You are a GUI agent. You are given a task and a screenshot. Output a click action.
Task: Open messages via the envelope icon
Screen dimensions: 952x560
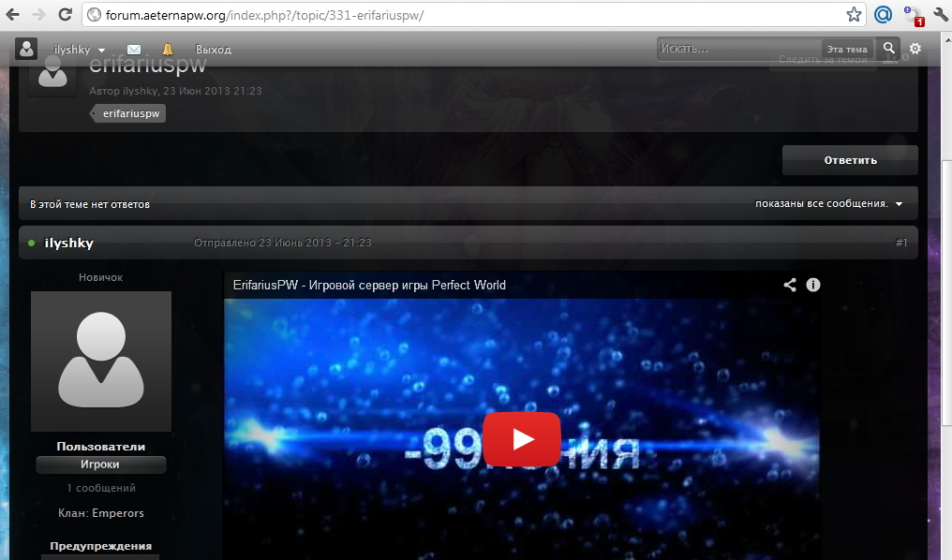tap(134, 50)
